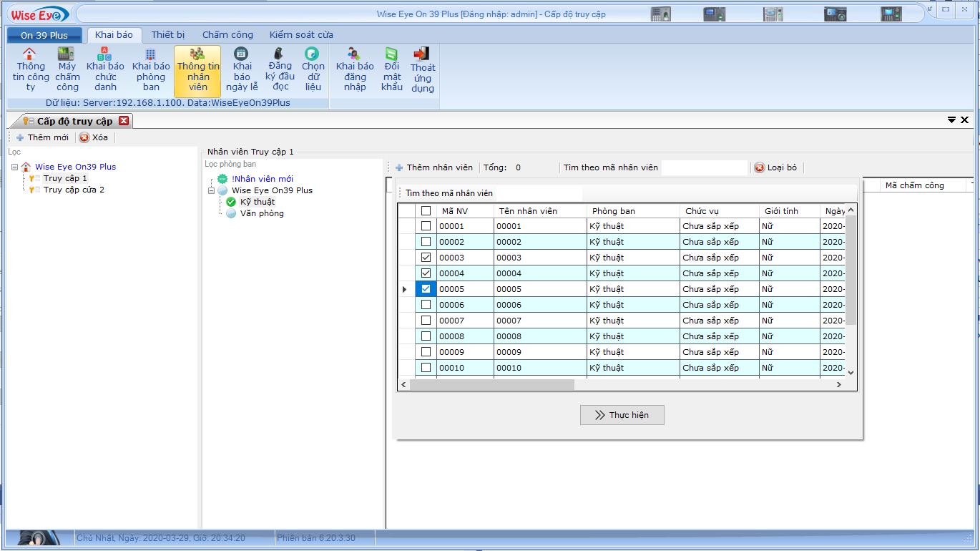Collapse the Wise Eye On39 Plus department node

211,191
